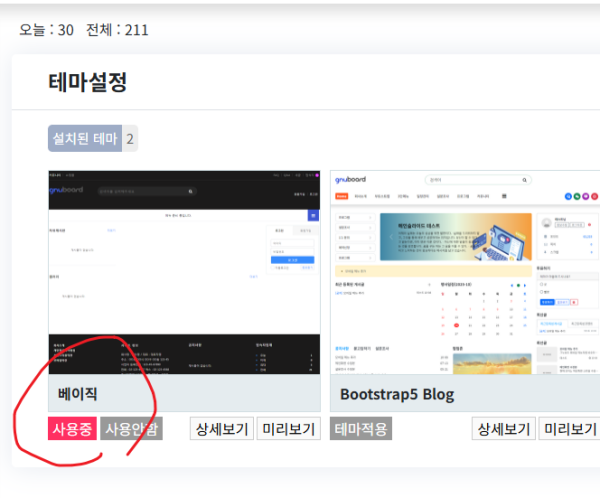
Task: Click the installed theme count badge 2
Action: (x=130, y=139)
